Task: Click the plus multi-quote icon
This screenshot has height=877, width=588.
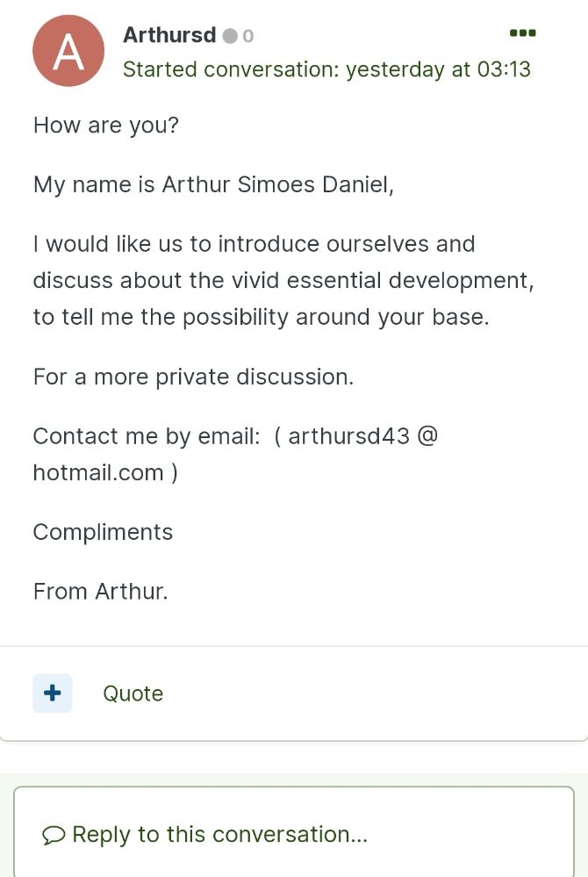Action: click(x=53, y=693)
